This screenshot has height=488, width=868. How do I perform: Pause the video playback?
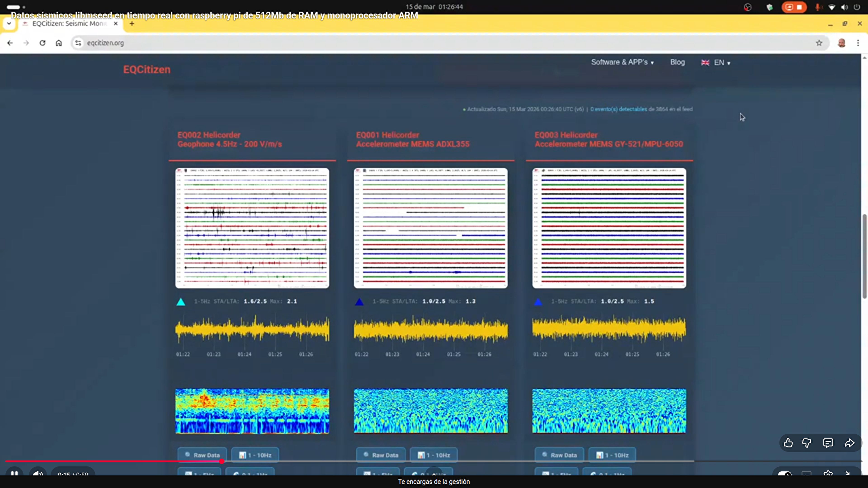coord(14,474)
